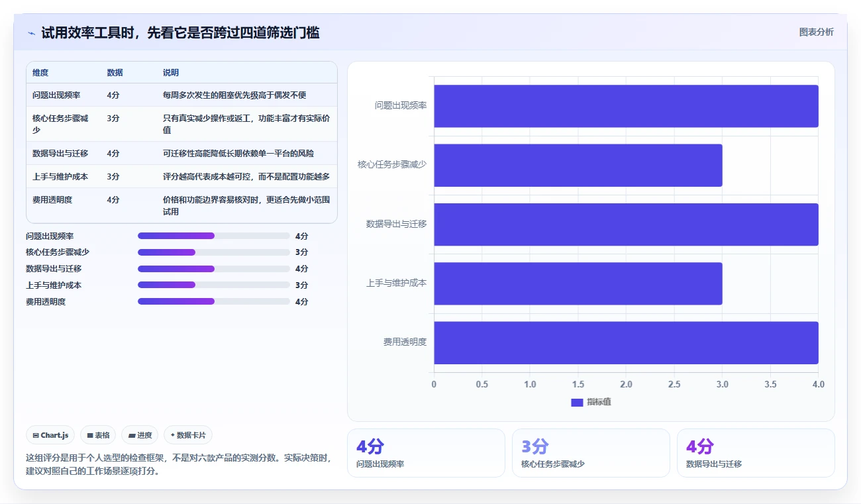Open the 4分 问题出现频率 data card
This screenshot has height=504, width=861.
coord(426,453)
